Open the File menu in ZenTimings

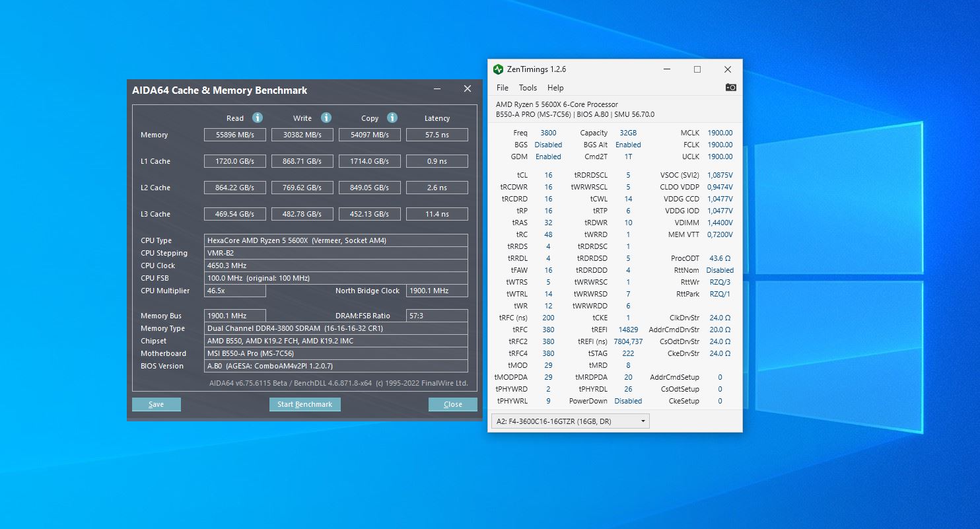[x=503, y=88]
